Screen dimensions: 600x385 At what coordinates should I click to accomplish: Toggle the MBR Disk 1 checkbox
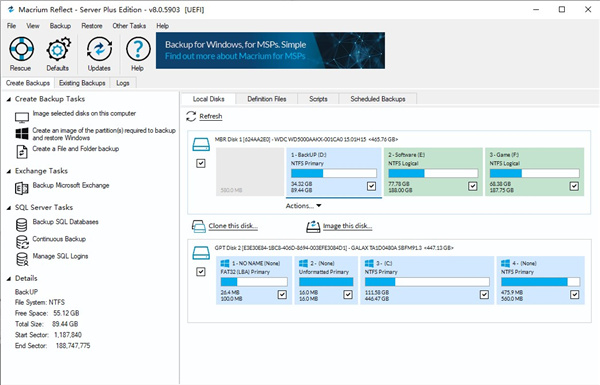(x=201, y=163)
